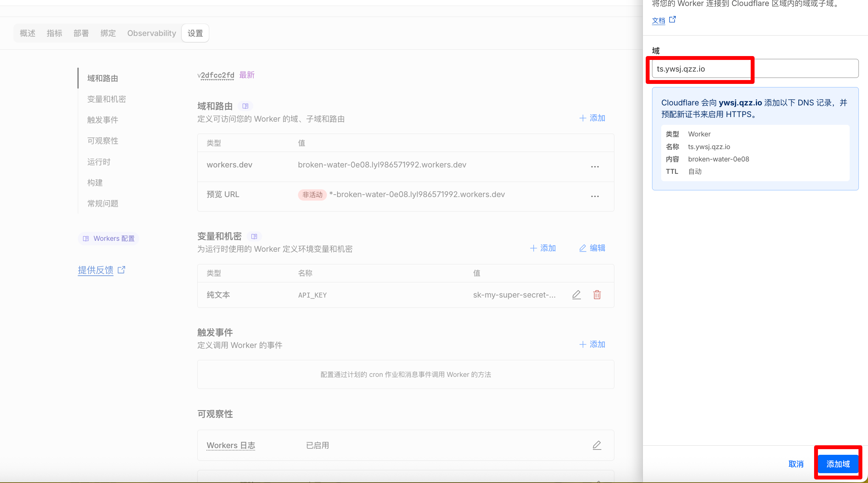Select 触发事件 in the sidebar
Screen dimensions: 868x483
pos(103,120)
